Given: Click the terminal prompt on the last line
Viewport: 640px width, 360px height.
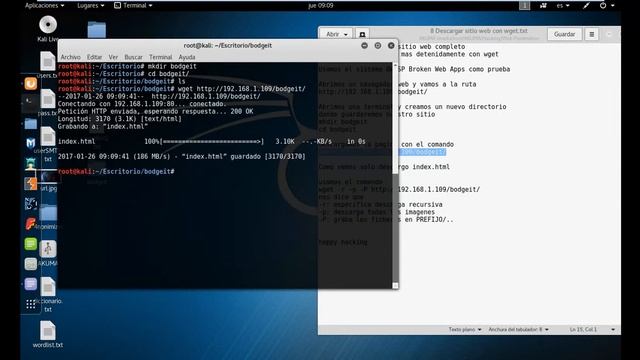Looking at the screenshot, I should 116,171.
